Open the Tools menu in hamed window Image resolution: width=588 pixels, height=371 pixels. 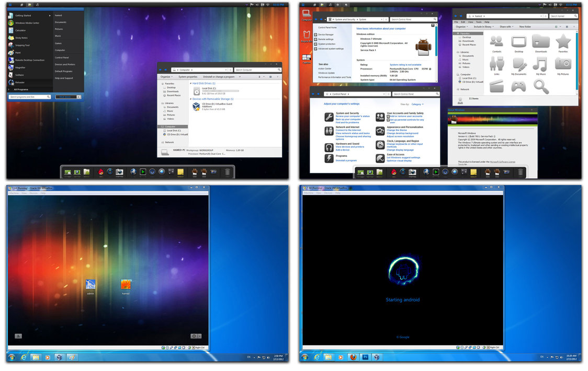[x=479, y=22]
